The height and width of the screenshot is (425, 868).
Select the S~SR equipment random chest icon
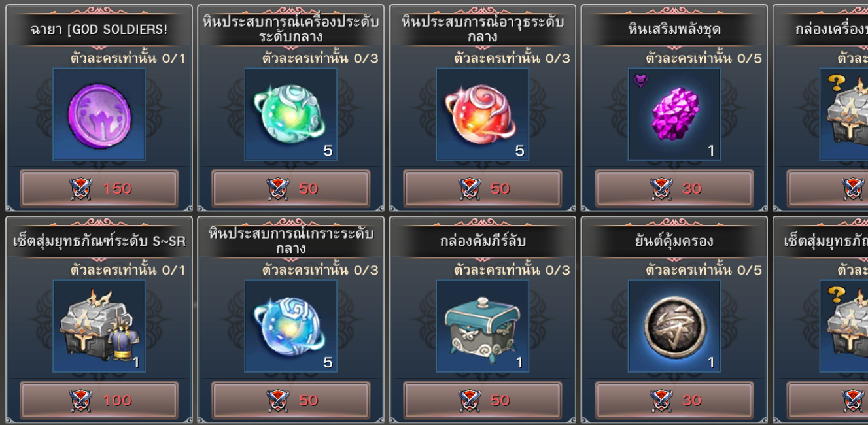click(x=99, y=326)
